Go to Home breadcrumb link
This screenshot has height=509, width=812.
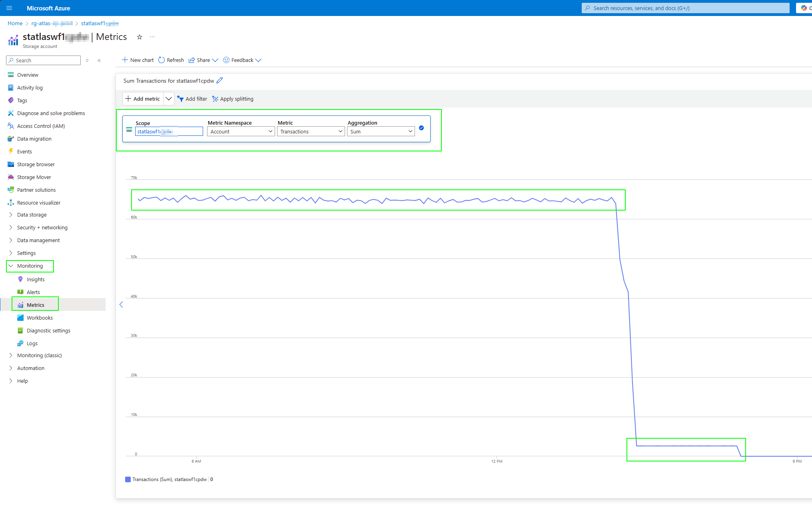tap(15, 23)
